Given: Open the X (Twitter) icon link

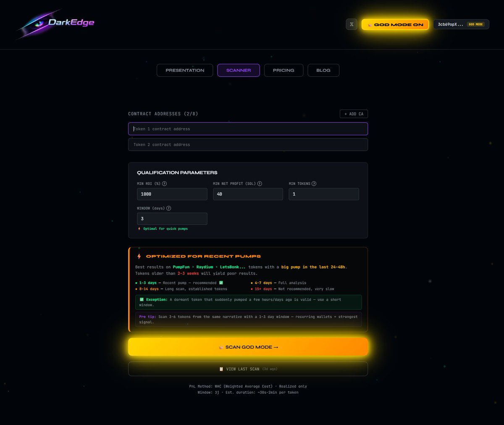Looking at the screenshot, I should tap(352, 24).
